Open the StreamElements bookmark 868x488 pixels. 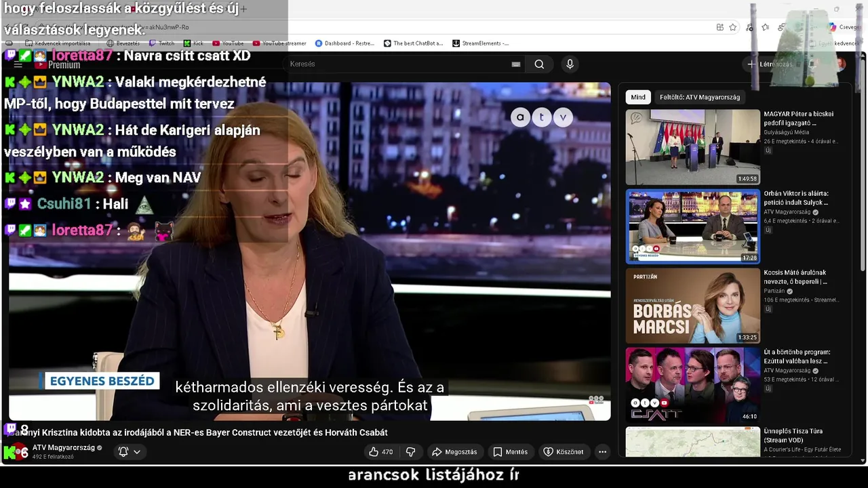480,43
